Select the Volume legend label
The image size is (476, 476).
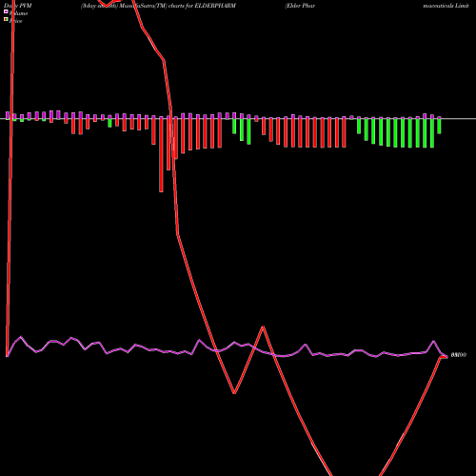(x=18, y=13)
